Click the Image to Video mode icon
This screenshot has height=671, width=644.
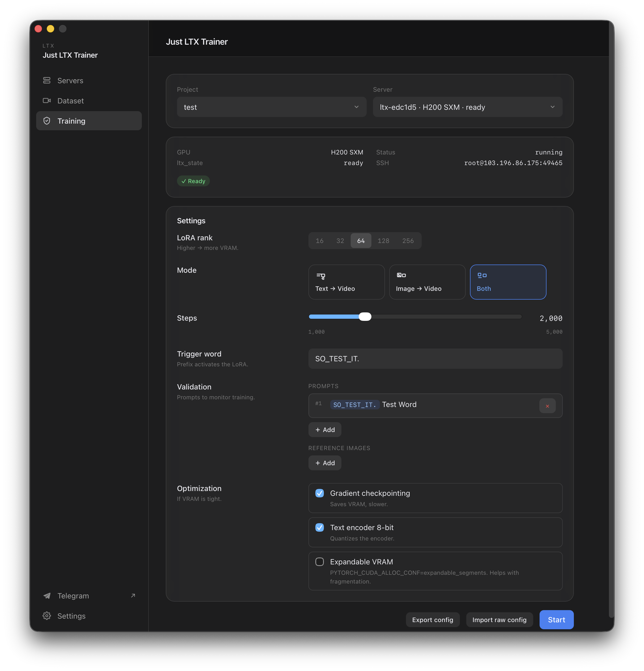[401, 275]
